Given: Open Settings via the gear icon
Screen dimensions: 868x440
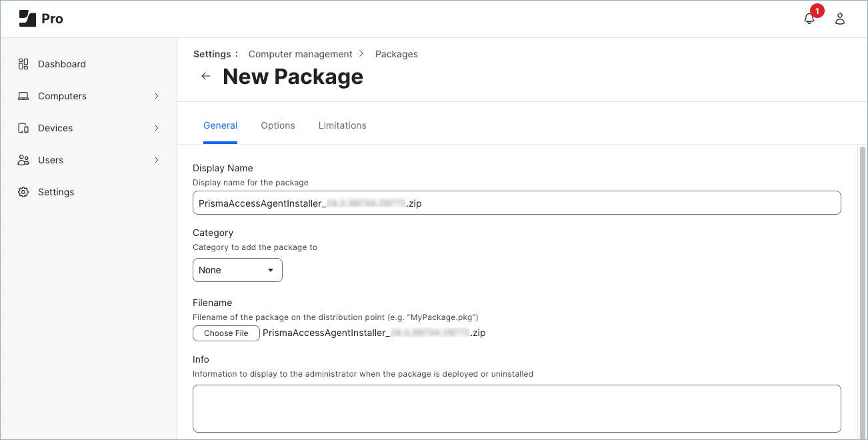Looking at the screenshot, I should point(23,192).
